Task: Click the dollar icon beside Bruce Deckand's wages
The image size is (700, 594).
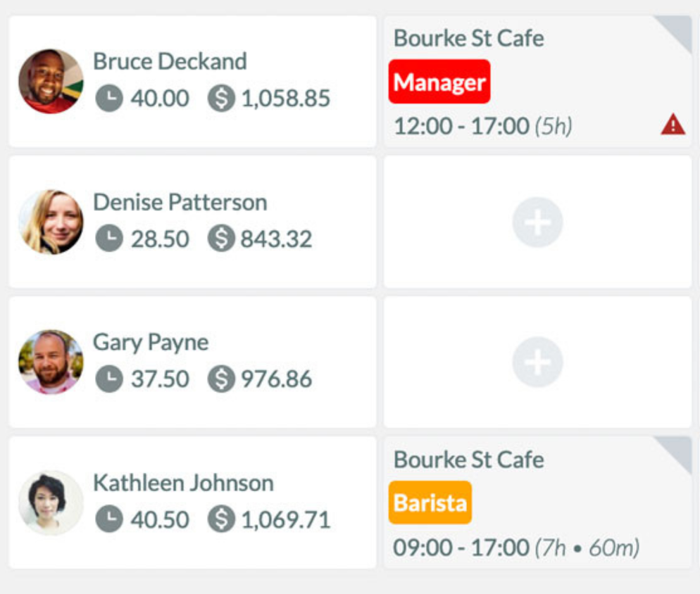Action: pyautogui.click(x=220, y=98)
